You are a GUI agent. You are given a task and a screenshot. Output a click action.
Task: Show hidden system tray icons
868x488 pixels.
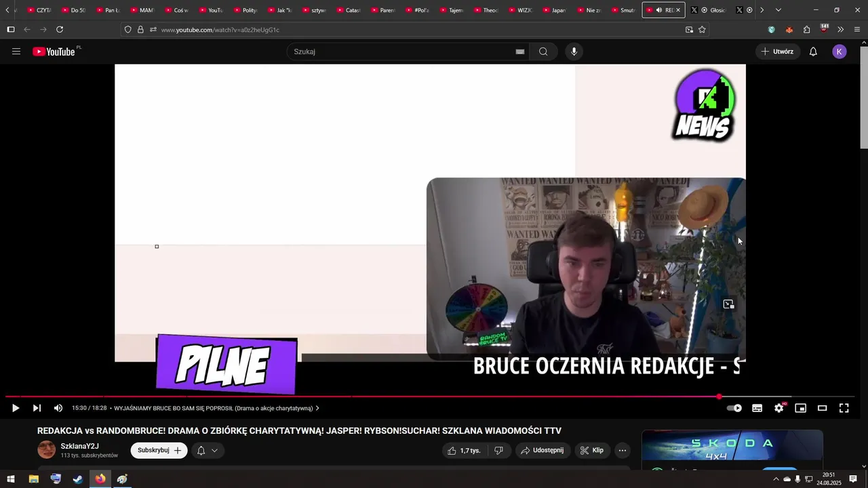tap(776, 479)
